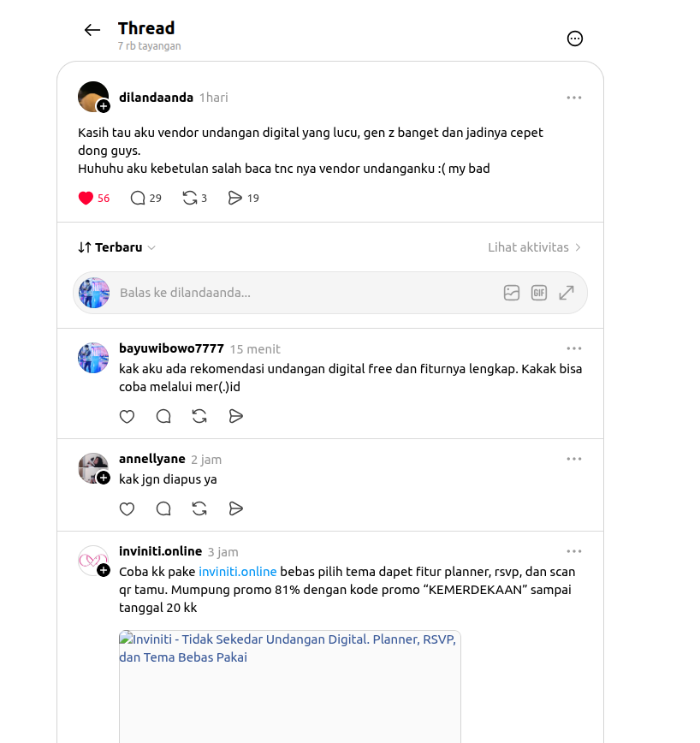Image resolution: width=700 pixels, height=743 pixels.
Task: Open more options on bayuwibowo7777's reply
Action: (x=574, y=348)
